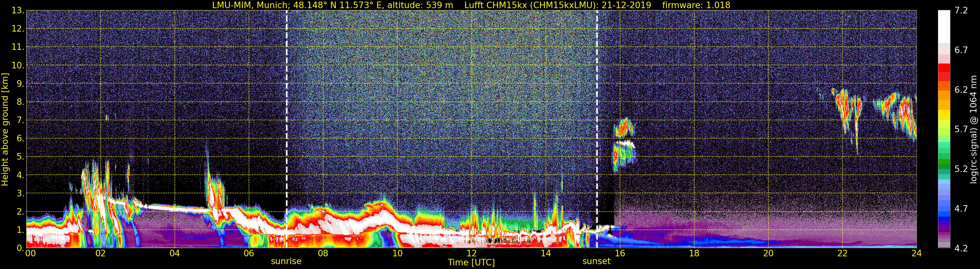Image resolution: width=980 pixels, height=269 pixels.
Task: Click height-axis tick label '3.'
Action: pos(20,193)
